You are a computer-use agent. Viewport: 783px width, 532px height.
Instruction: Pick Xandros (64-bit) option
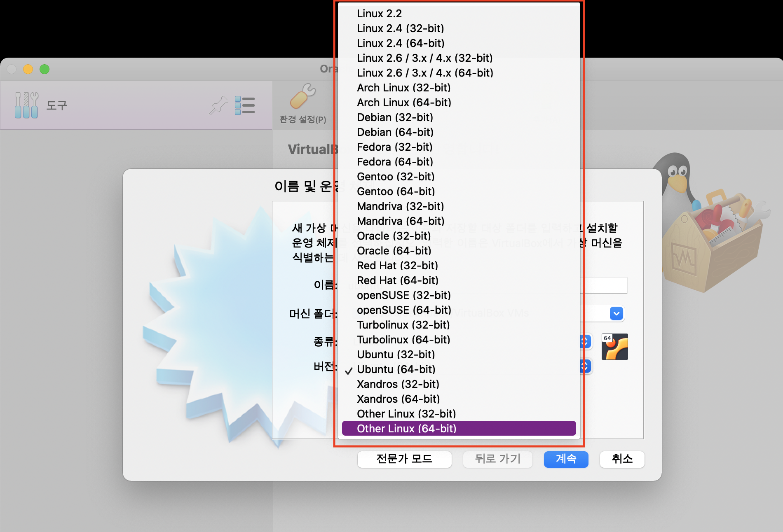[459, 399]
